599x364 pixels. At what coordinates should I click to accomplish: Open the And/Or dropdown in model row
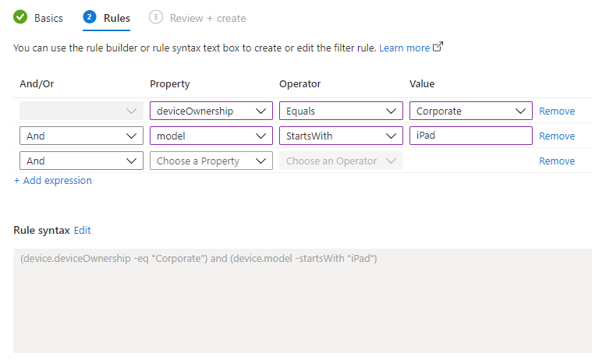(x=81, y=136)
